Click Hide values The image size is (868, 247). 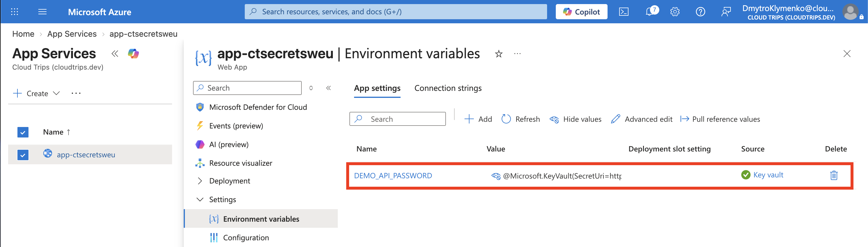coord(576,119)
